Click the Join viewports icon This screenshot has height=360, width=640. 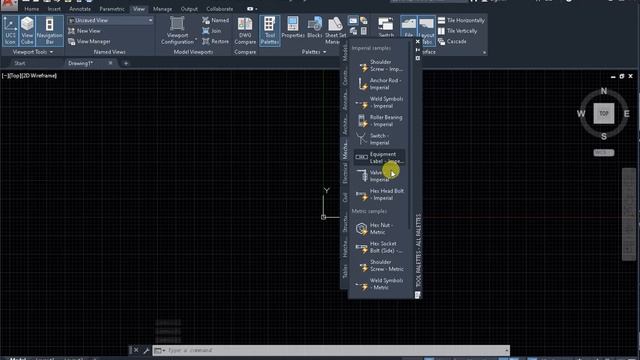(211, 31)
